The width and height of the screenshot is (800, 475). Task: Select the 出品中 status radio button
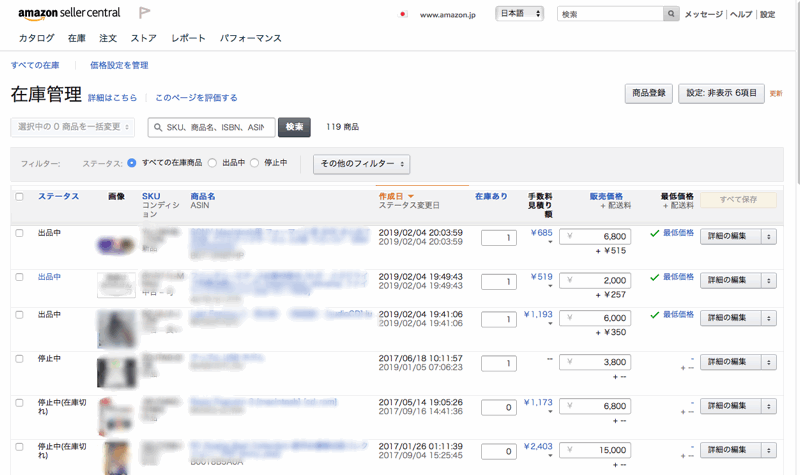[214, 163]
